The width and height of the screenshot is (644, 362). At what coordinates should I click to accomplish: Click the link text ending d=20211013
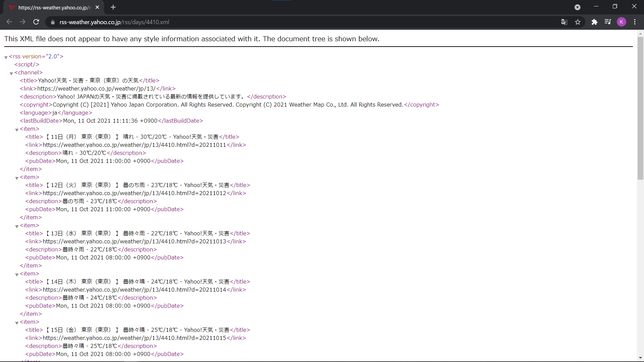[135, 241]
